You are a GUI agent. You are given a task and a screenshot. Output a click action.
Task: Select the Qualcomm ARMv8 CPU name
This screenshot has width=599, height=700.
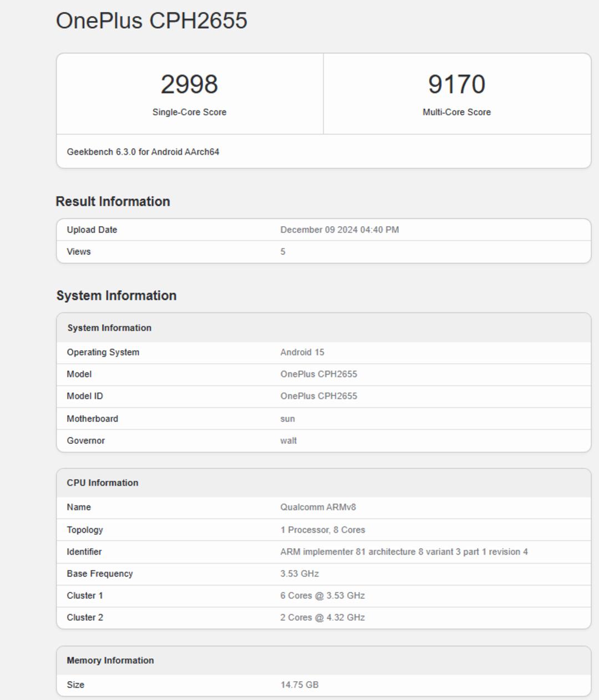(x=318, y=507)
